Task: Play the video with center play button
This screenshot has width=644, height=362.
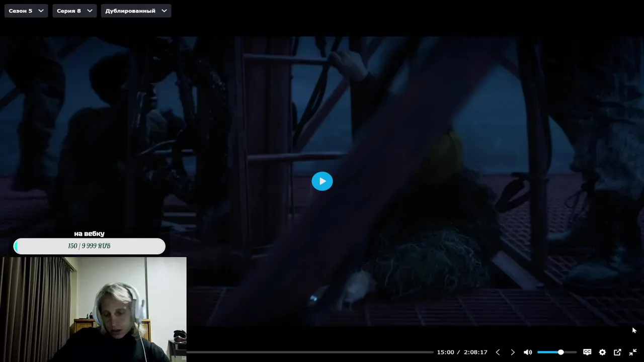Action: point(322,181)
